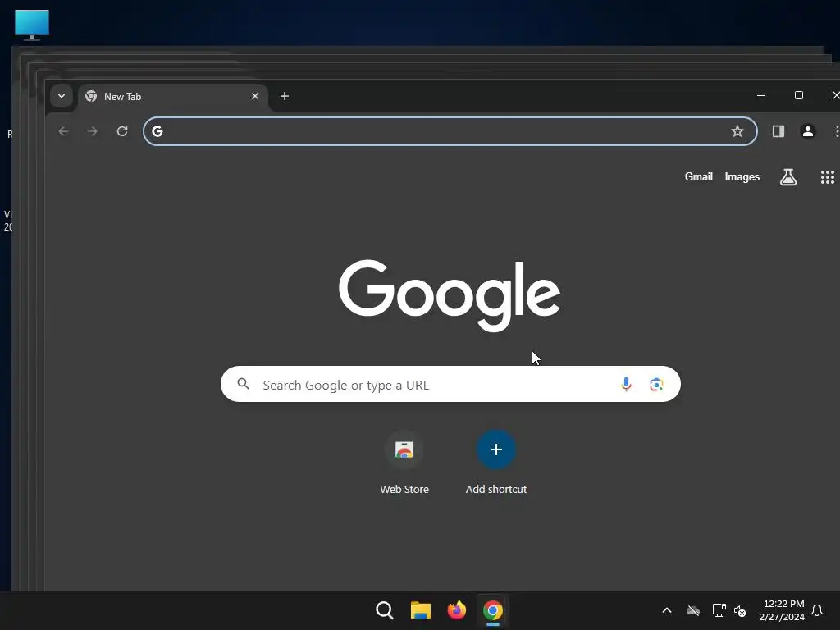The width and height of the screenshot is (840, 630).
Task: Open the notifications bell
Action: point(817,610)
